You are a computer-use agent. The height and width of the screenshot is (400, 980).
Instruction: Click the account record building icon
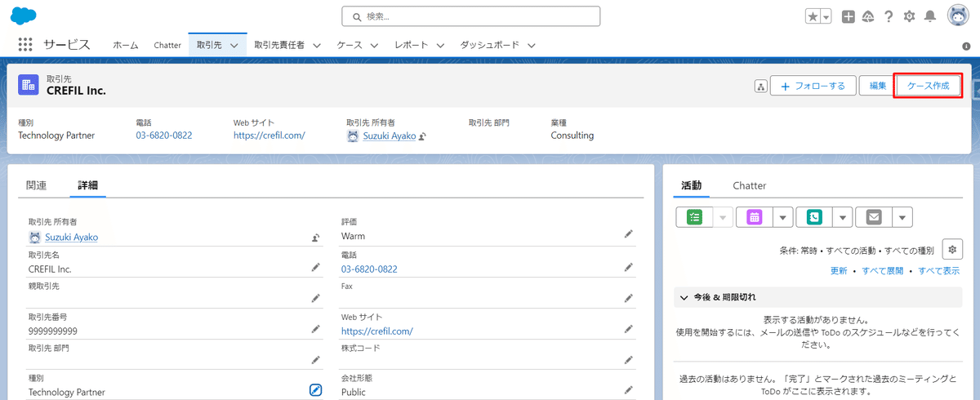[29, 84]
